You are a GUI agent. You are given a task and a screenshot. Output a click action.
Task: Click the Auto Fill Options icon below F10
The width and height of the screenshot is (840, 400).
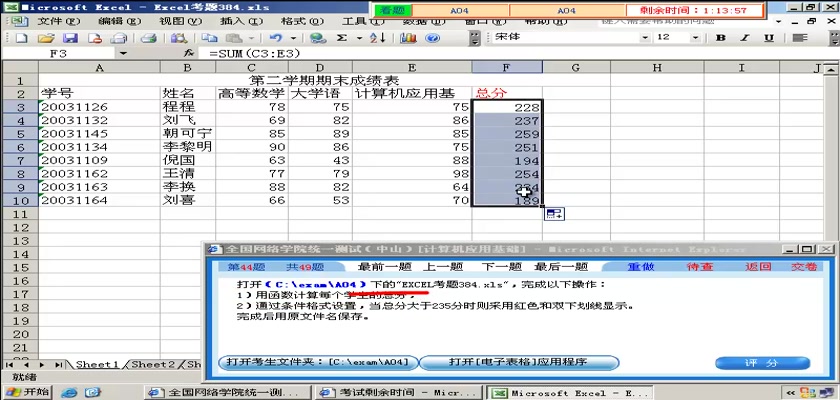554,214
